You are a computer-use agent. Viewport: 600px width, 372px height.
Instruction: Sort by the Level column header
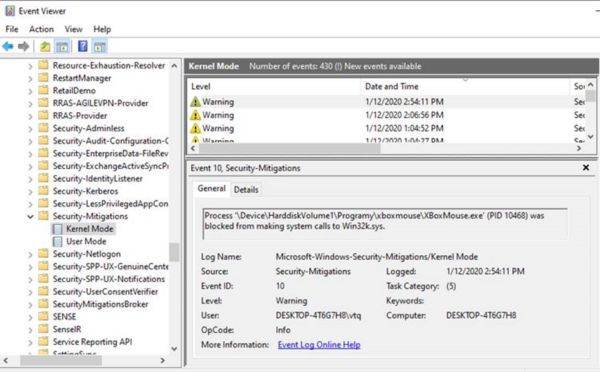coord(274,86)
